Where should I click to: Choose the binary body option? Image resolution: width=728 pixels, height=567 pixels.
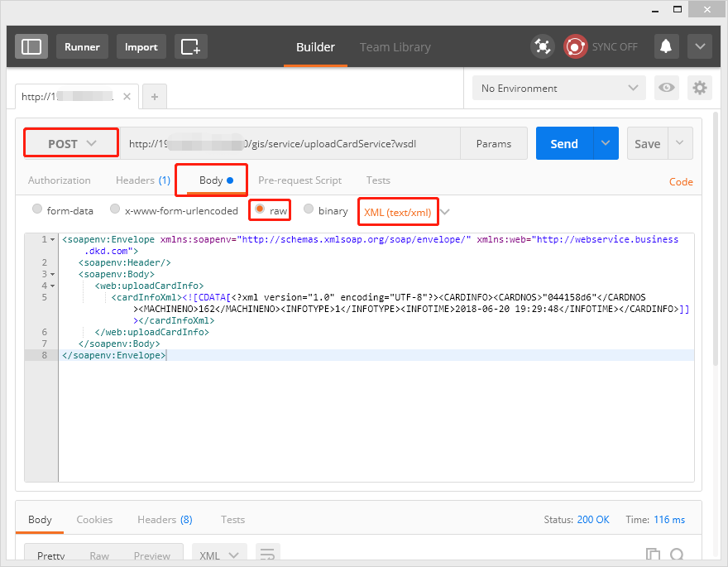(309, 210)
